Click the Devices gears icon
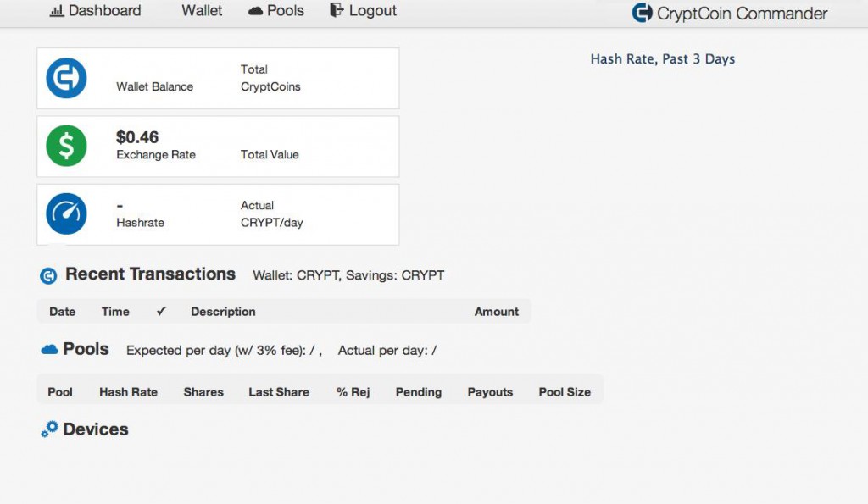 49,429
